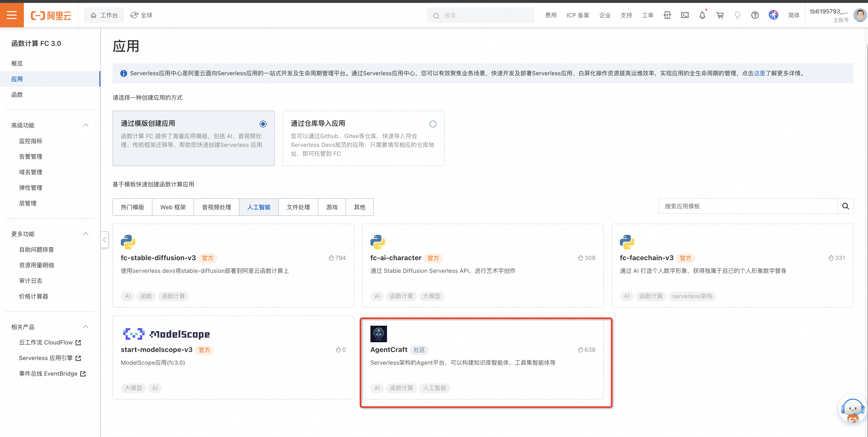Open the Cloud Shell terminal icon

(x=685, y=15)
